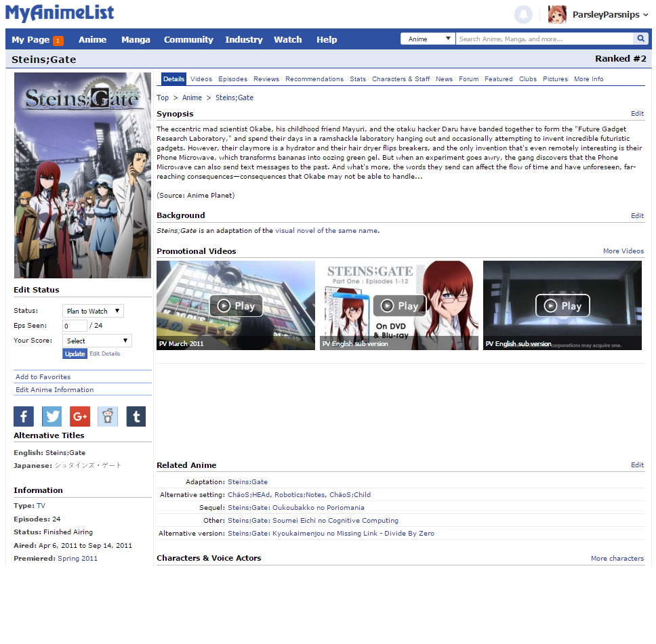The height and width of the screenshot is (644, 656).
Task: Open the Manga menu
Action: [x=136, y=40]
